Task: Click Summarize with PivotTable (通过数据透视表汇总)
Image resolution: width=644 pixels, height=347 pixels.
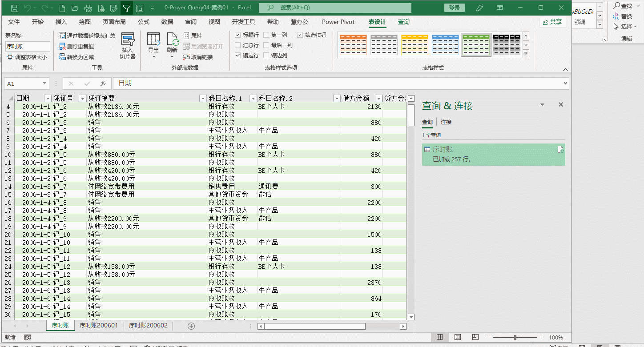Action: click(x=87, y=36)
